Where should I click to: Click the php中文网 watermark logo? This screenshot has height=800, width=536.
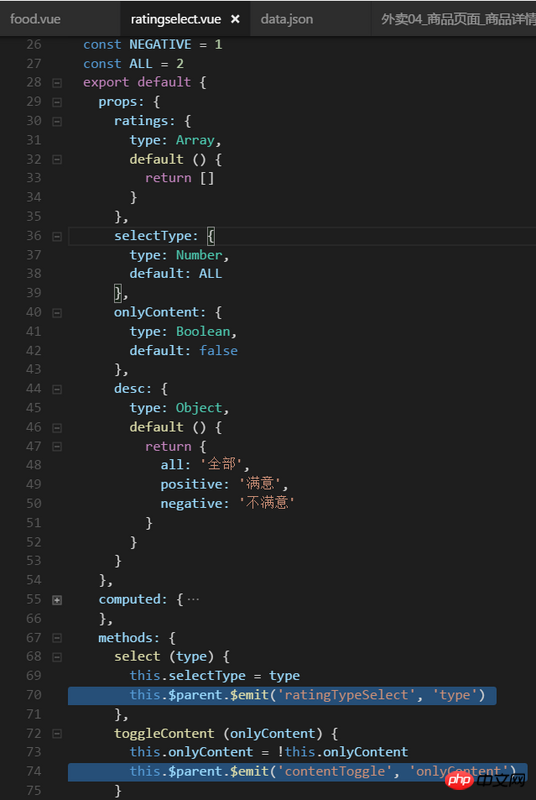coord(486,779)
